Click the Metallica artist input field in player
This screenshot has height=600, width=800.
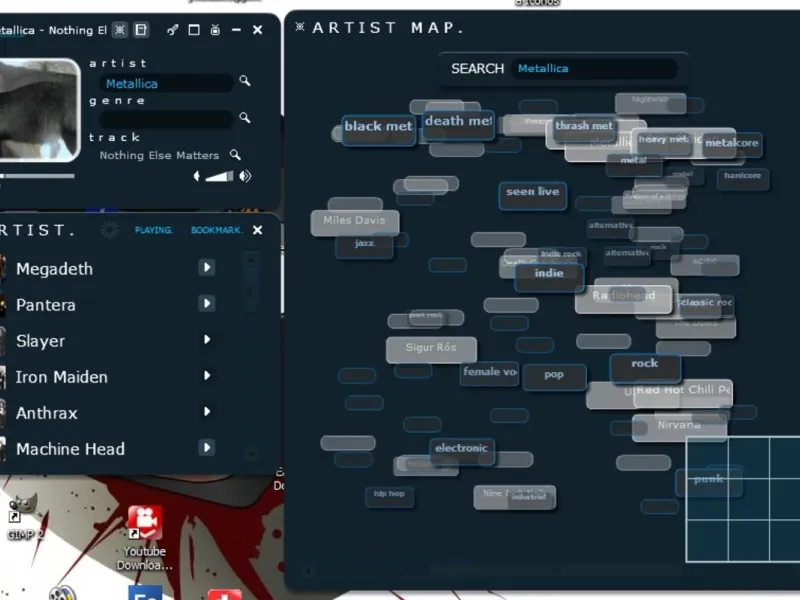coord(167,83)
